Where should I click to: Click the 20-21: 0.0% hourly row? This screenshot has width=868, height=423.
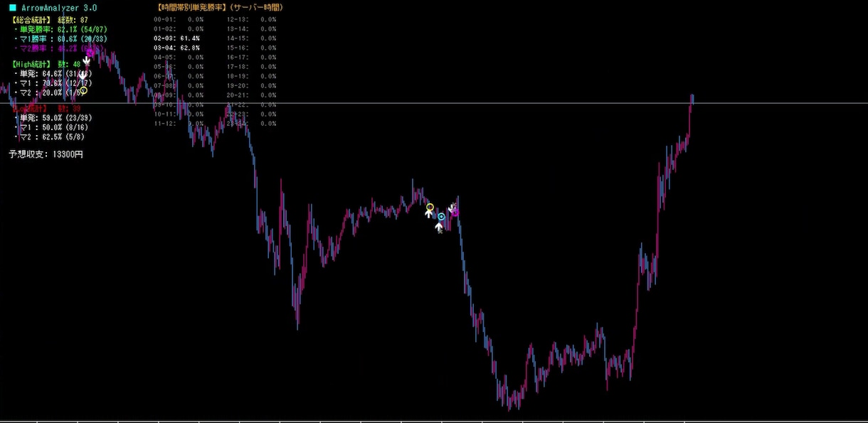[251, 95]
